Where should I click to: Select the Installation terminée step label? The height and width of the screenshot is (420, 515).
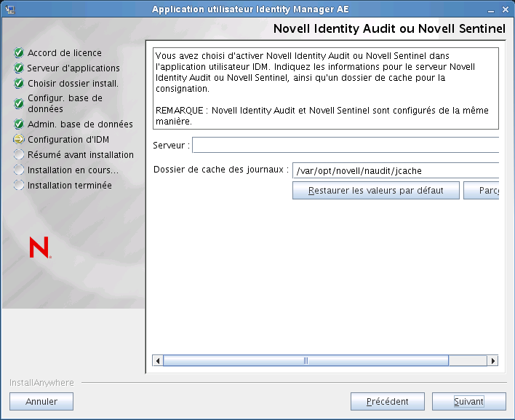(70, 186)
